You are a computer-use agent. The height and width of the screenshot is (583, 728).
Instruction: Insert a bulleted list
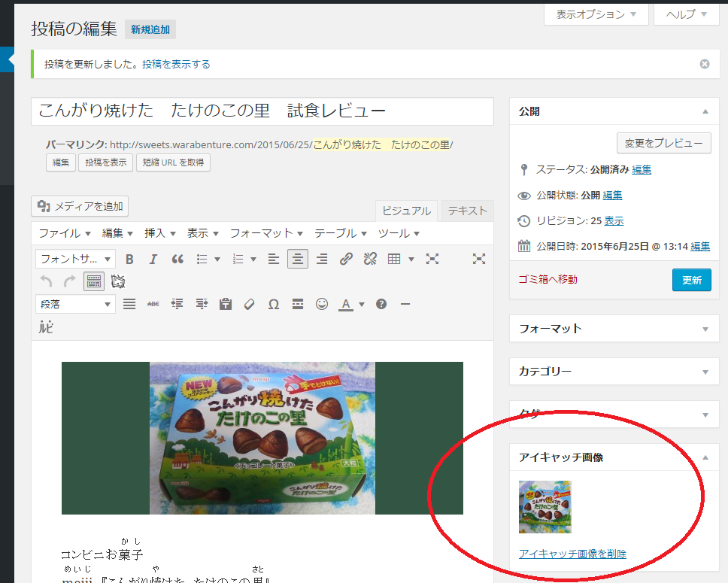tap(202, 260)
